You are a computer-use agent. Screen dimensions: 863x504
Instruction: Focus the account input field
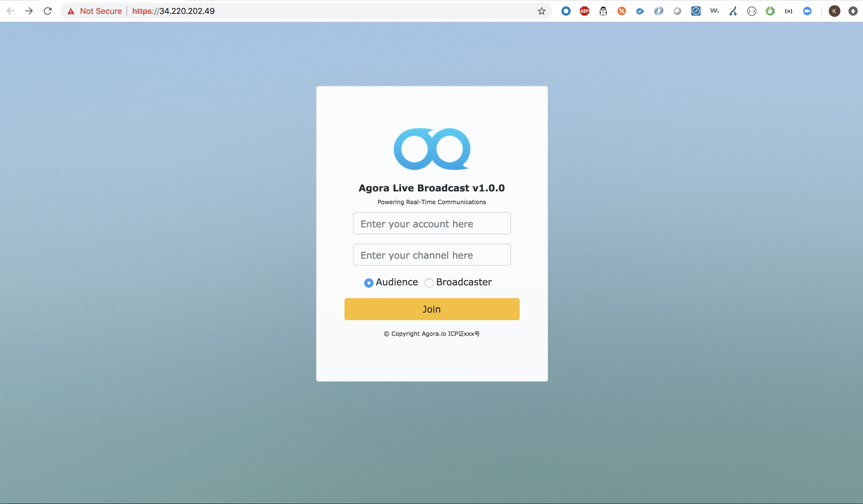(x=431, y=223)
